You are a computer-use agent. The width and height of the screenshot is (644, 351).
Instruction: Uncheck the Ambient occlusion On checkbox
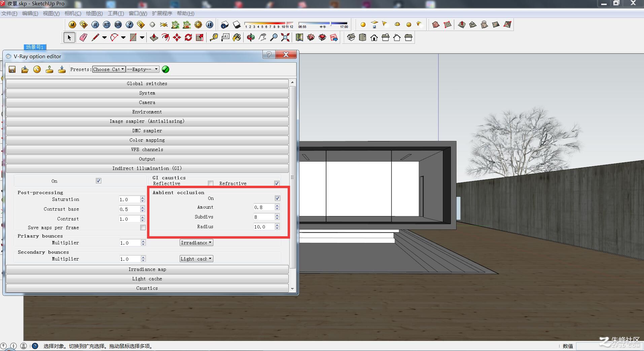(x=277, y=198)
